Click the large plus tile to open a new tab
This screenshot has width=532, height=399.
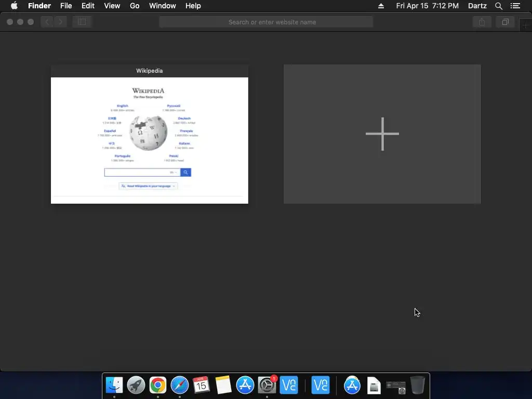point(382,134)
